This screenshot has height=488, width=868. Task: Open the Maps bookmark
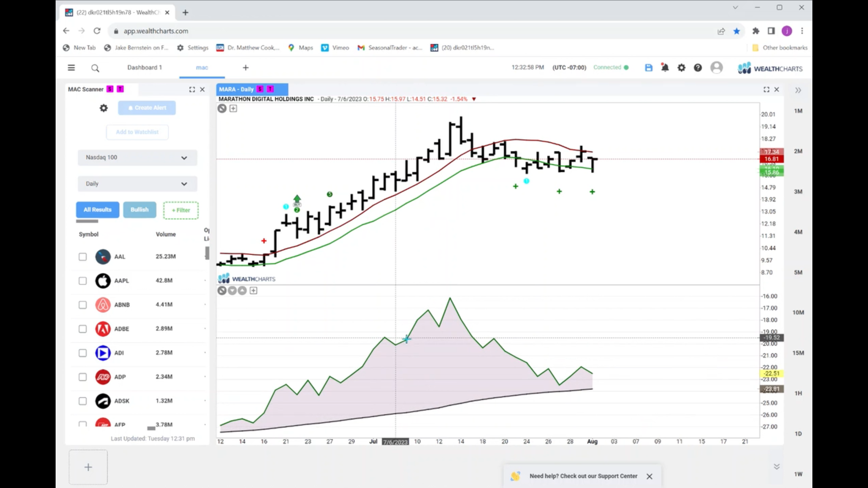301,47
